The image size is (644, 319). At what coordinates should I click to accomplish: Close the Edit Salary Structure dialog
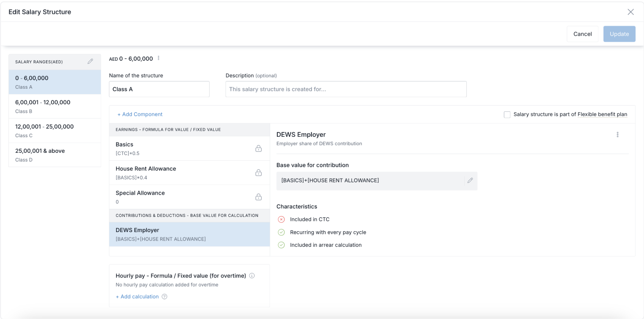pyautogui.click(x=630, y=12)
